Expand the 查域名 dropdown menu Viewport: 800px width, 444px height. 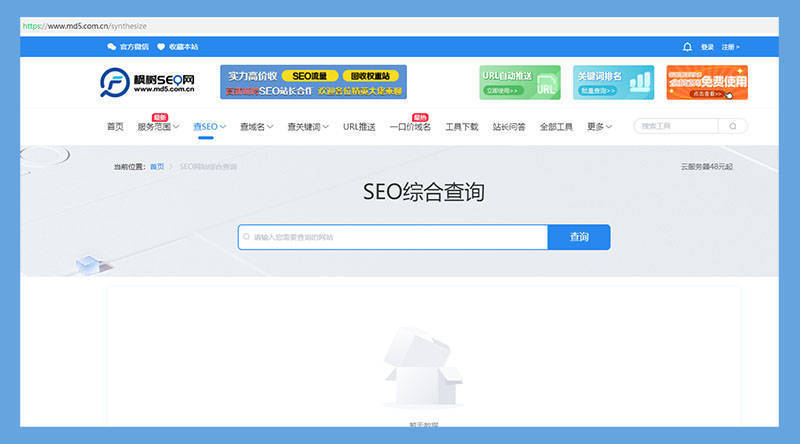[256, 127]
